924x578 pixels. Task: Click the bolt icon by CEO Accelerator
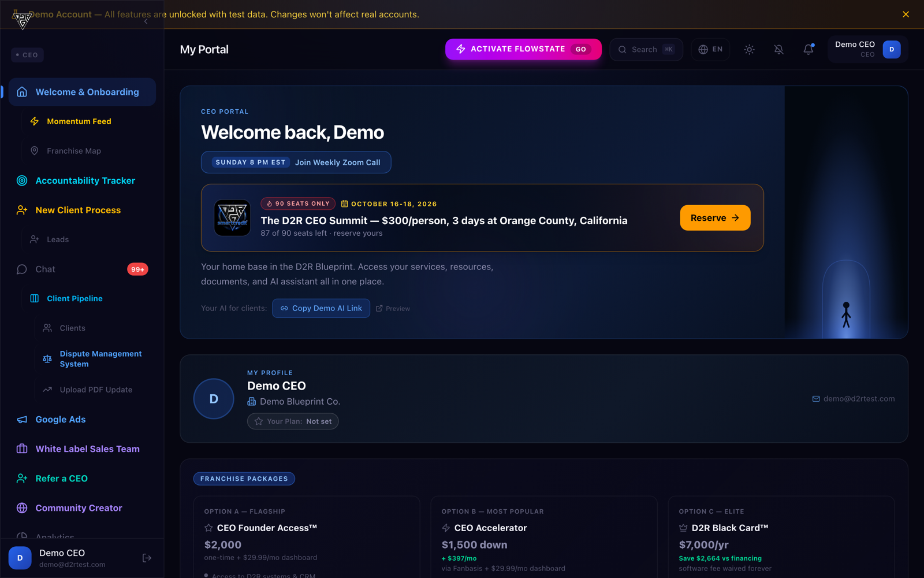446,528
